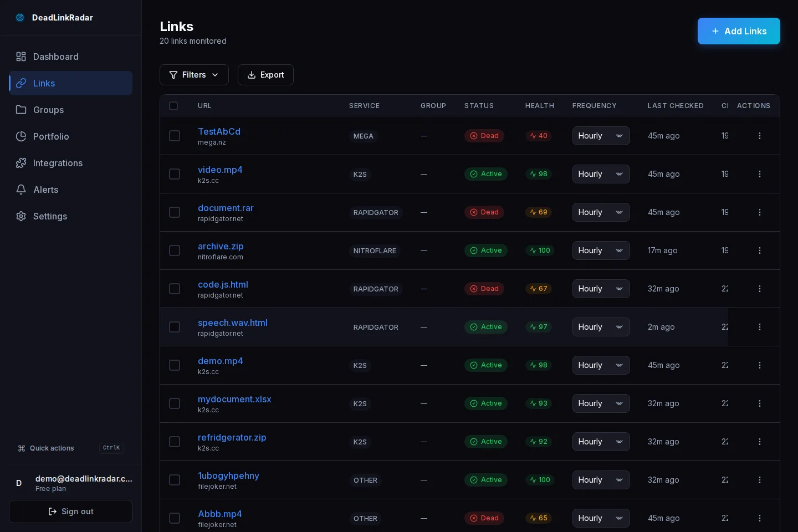Change frequency dropdown for code.js.html
This screenshot has width=798, height=532.
tap(601, 289)
